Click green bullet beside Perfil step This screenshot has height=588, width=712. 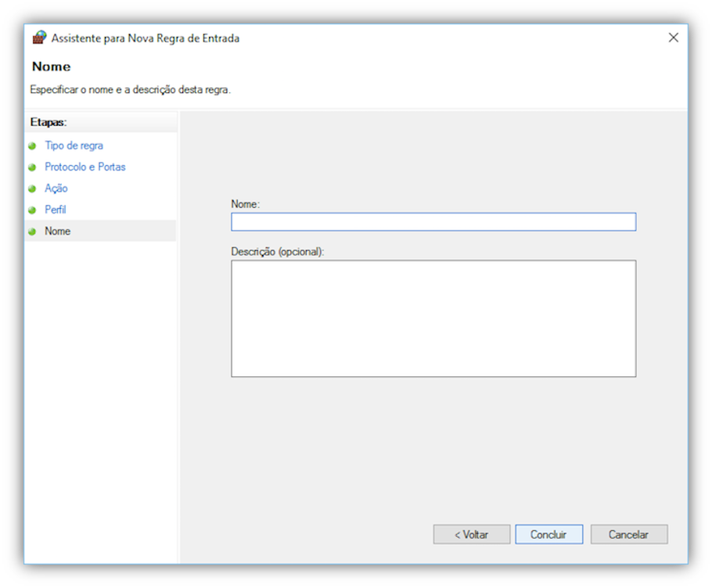[x=32, y=210]
